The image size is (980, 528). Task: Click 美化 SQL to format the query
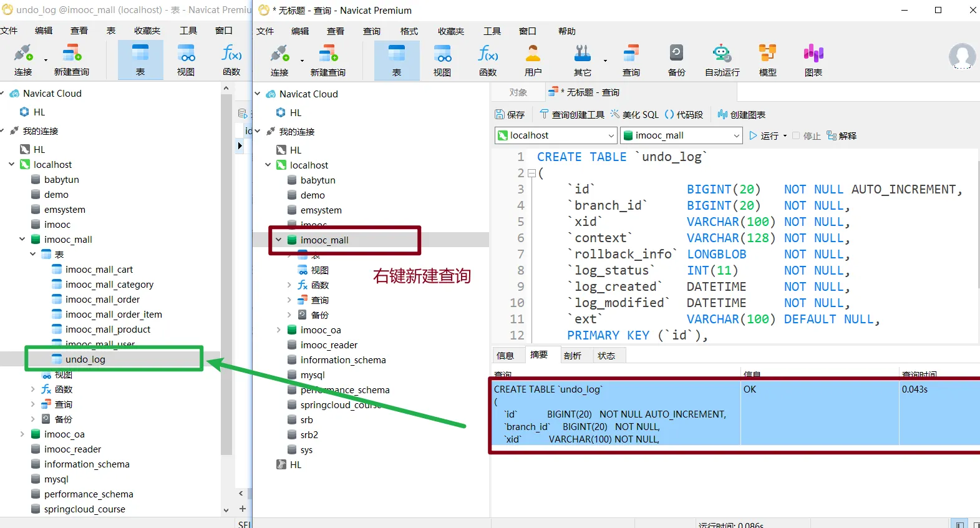[x=634, y=115]
